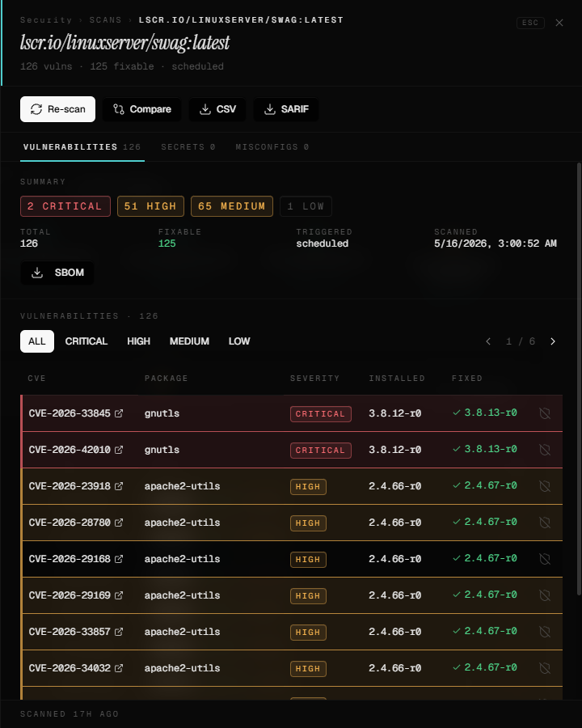Click the total count 126 in summary
Screen dimensions: 582x728
click(x=29, y=243)
